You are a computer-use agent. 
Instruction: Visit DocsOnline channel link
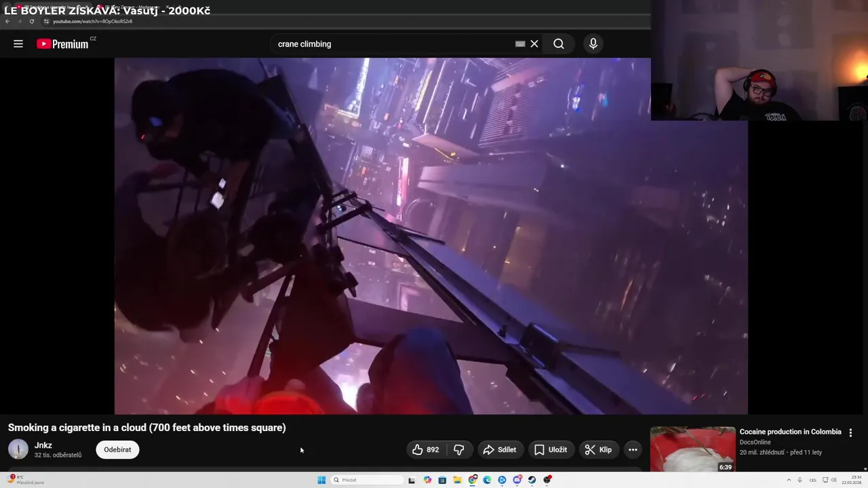click(x=755, y=443)
